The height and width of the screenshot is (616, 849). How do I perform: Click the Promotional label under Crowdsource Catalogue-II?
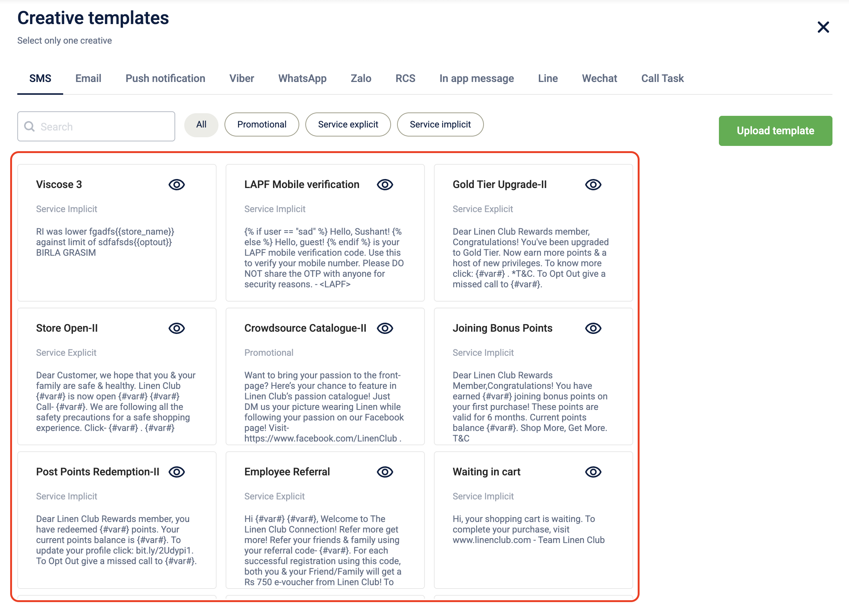pos(269,353)
